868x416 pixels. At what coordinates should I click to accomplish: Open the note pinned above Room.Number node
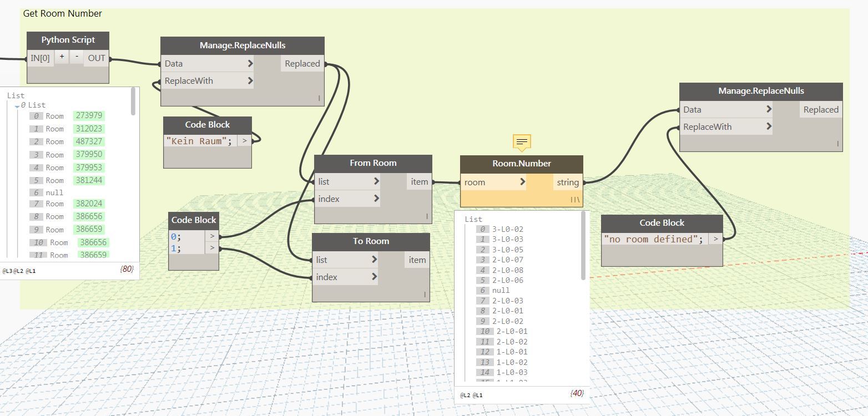pyautogui.click(x=521, y=142)
